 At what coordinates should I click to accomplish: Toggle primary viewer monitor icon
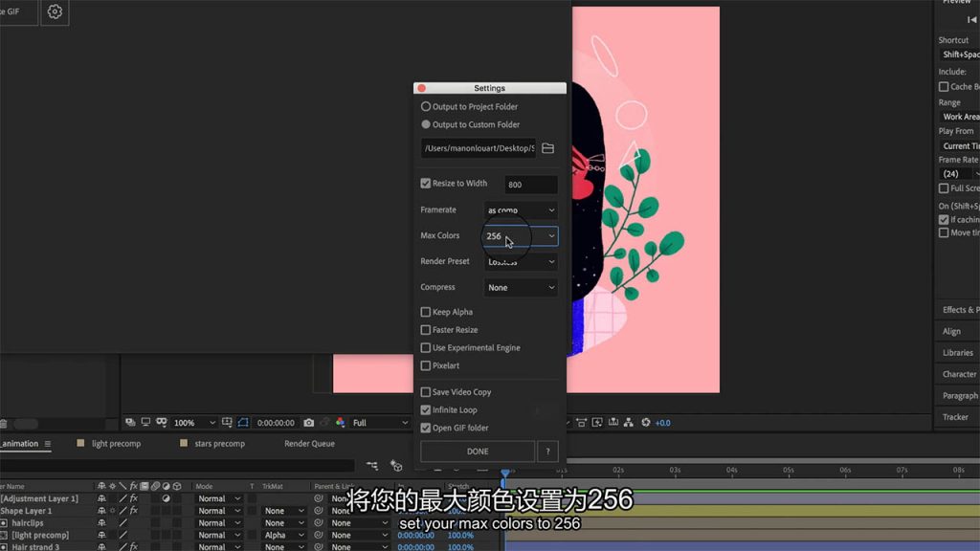point(145,423)
